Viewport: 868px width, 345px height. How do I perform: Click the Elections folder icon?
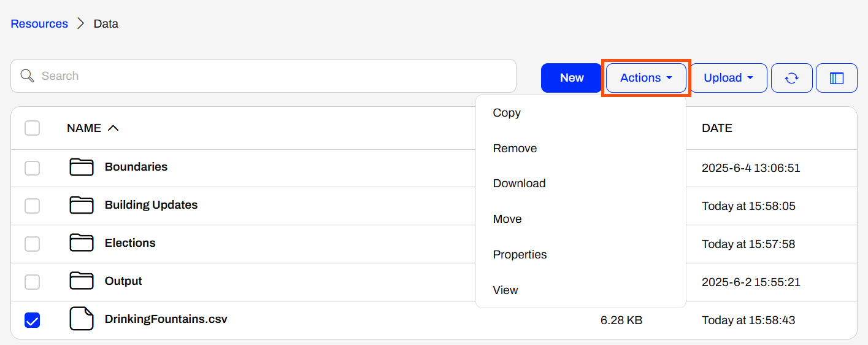(x=81, y=243)
